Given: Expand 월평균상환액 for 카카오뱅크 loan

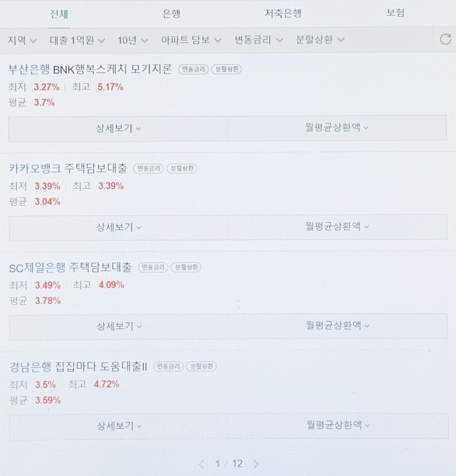Looking at the screenshot, I should pos(337,226).
